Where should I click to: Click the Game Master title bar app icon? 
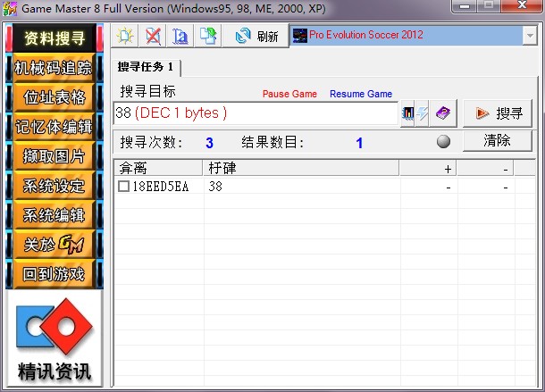click(x=10, y=8)
